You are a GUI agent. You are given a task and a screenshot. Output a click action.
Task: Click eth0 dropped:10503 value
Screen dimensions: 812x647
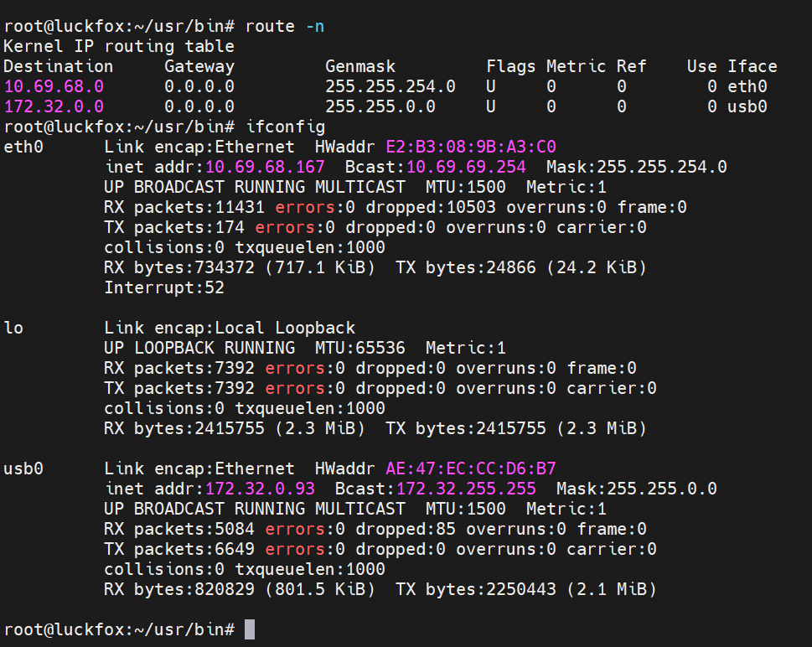pyautogui.click(x=431, y=207)
